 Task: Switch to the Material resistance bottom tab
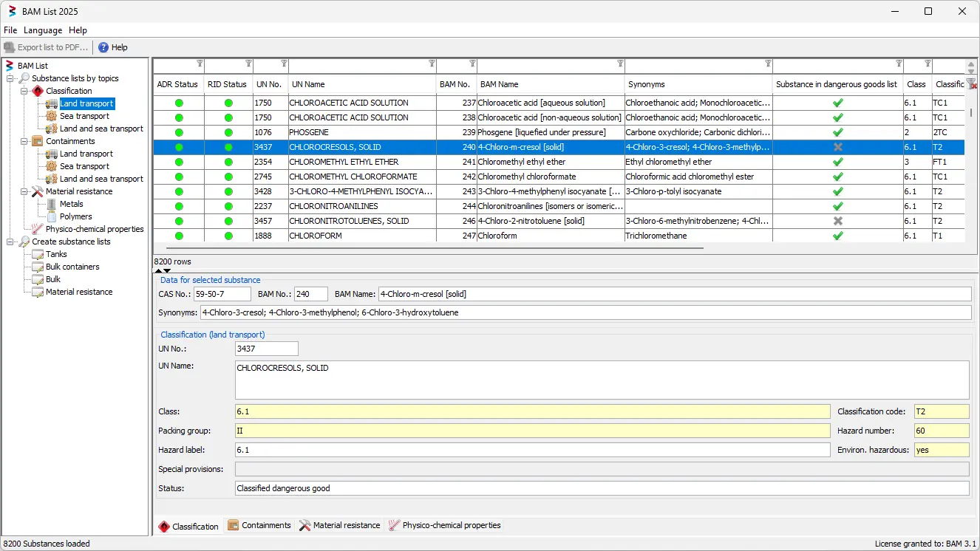pyautogui.click(x=339, y=525)
